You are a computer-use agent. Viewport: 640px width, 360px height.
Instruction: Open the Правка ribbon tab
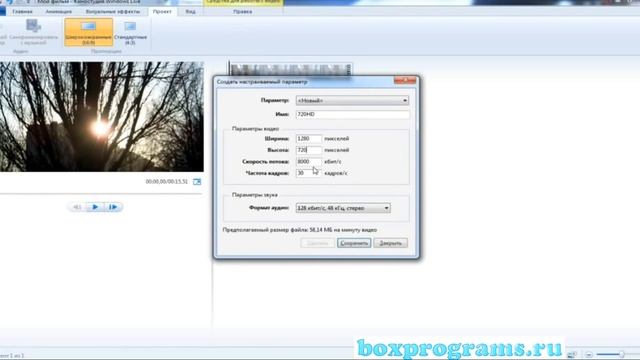click(242, 11)
